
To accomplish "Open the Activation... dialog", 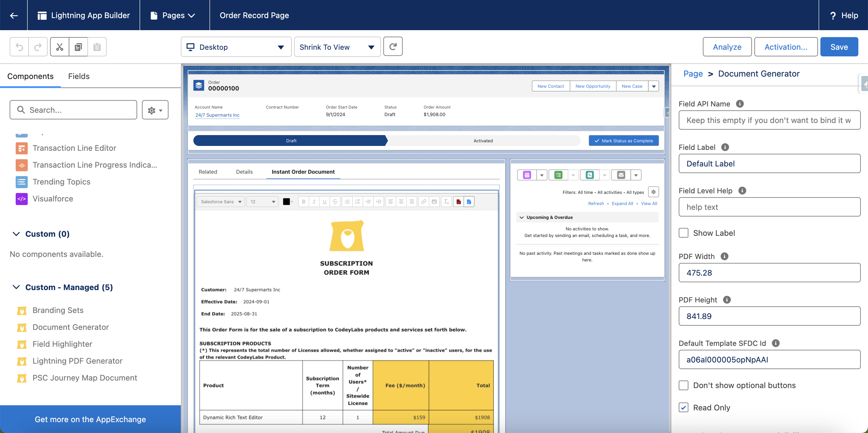I will coord(786,47).
